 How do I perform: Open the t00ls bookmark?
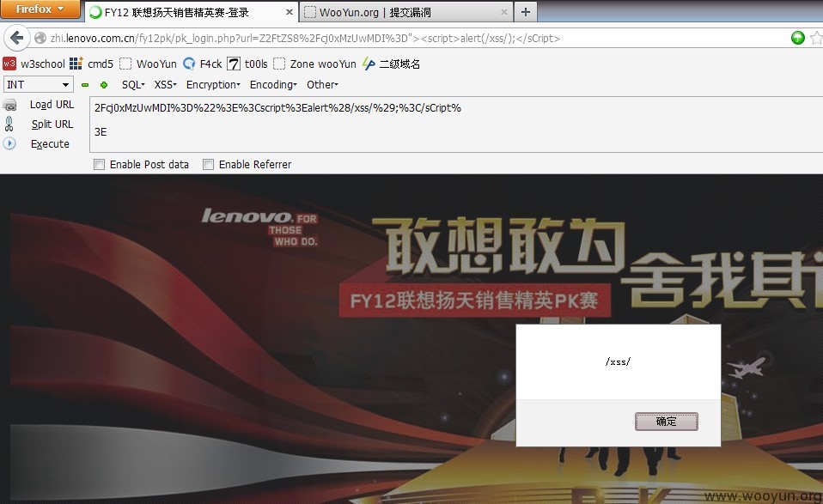pos(247,64)
